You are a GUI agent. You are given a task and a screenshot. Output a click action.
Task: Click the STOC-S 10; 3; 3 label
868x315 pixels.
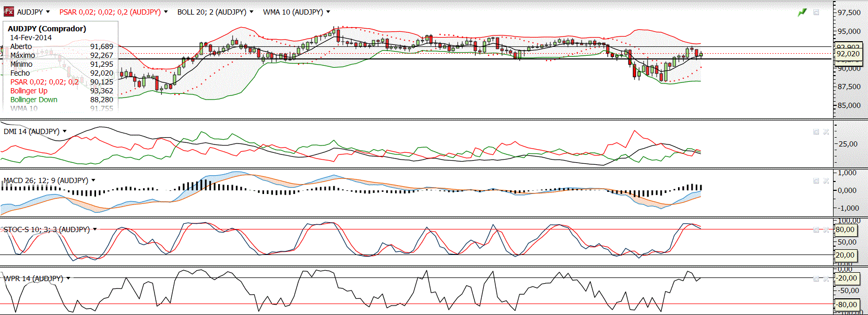(46, 229)
